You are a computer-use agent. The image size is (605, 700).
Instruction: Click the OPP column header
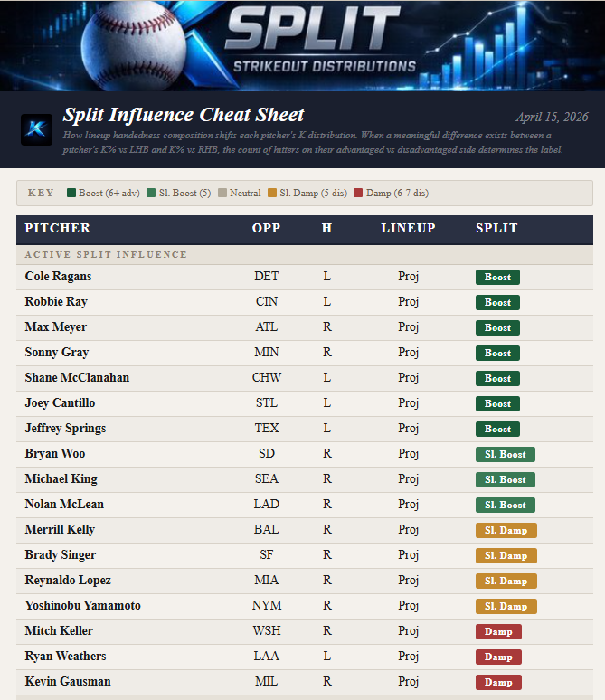coord(266,228)
